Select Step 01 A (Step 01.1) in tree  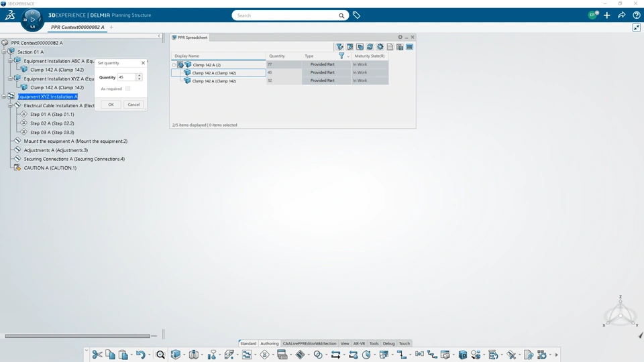tap(52, 115)
